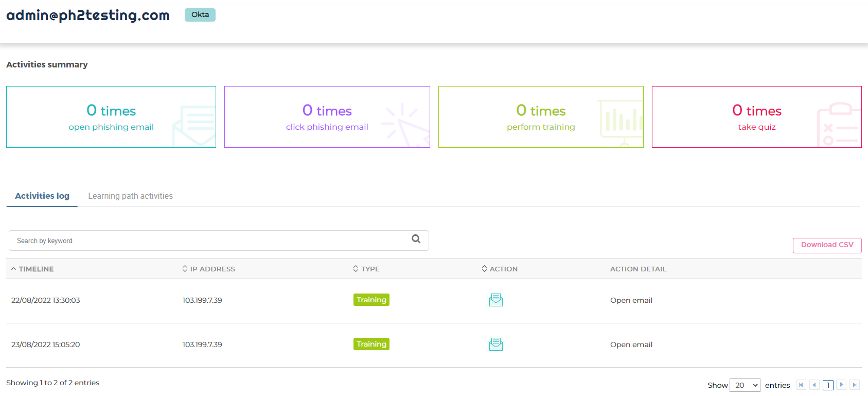Open the Show entries dropdown
Screen dimensions: 868x396
745,385
